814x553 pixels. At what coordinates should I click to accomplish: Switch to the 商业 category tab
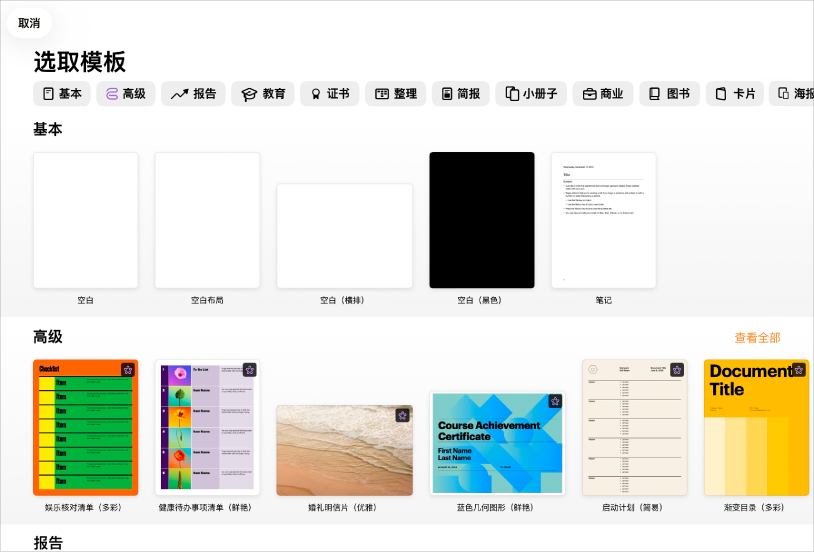click(x=603, y=94)
